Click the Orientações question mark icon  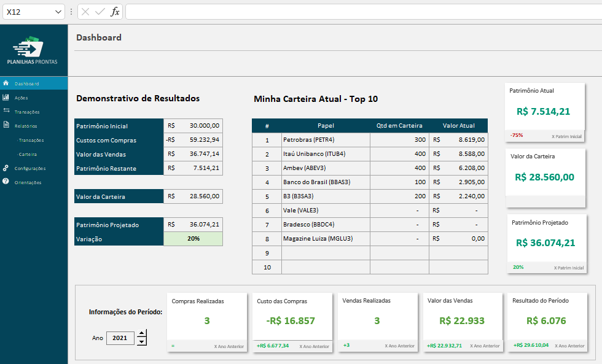[6, 181]
